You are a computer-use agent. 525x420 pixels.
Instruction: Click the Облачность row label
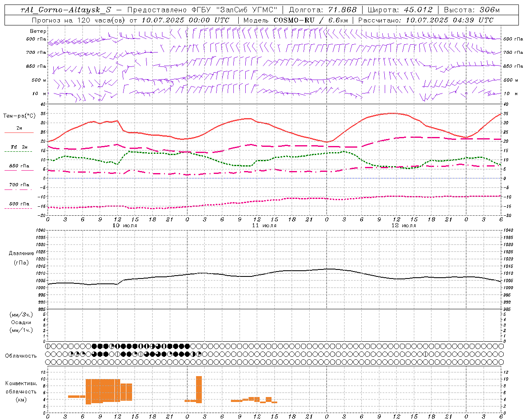point(21,356)
